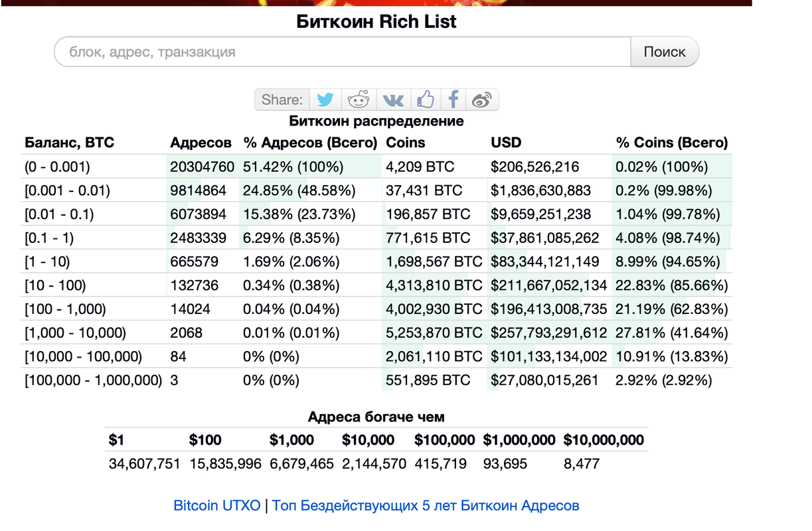
Task: Click the 27.81% (41.64%) cell
Action: click(672, 333)
